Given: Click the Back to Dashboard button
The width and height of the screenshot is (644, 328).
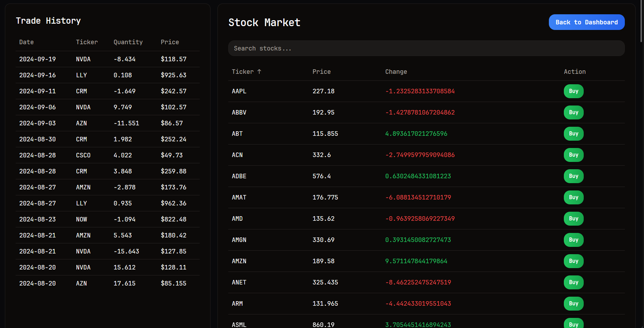Looking at the screenshot, I should [x=586, y=22].
